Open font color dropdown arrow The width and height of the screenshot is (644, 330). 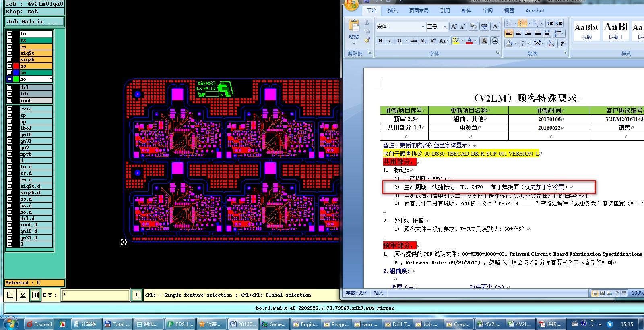(x=475, y=41)
